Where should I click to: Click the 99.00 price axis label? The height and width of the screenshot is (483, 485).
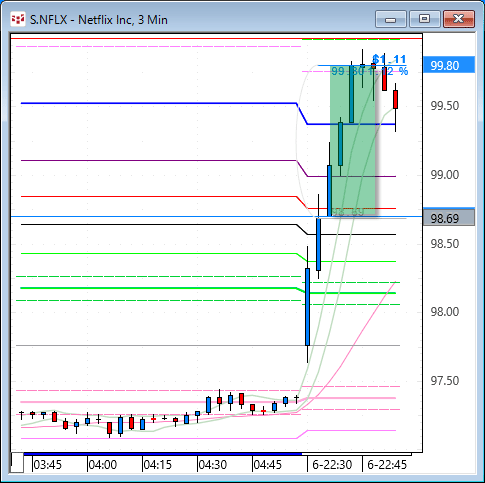(444, 175)
